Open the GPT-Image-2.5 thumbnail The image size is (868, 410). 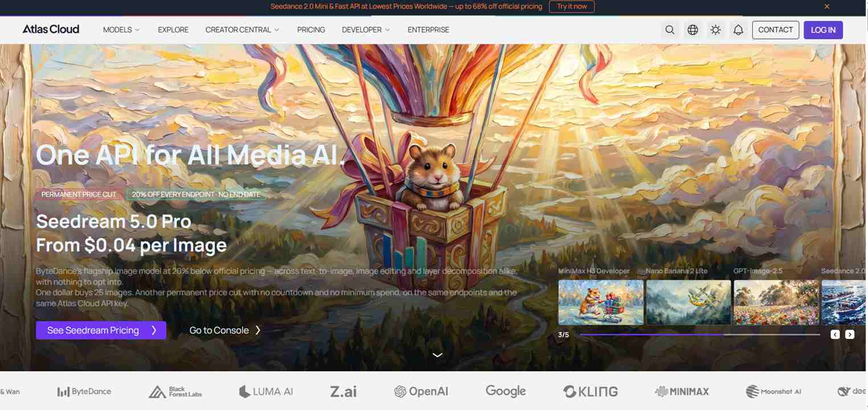[776, 302]
